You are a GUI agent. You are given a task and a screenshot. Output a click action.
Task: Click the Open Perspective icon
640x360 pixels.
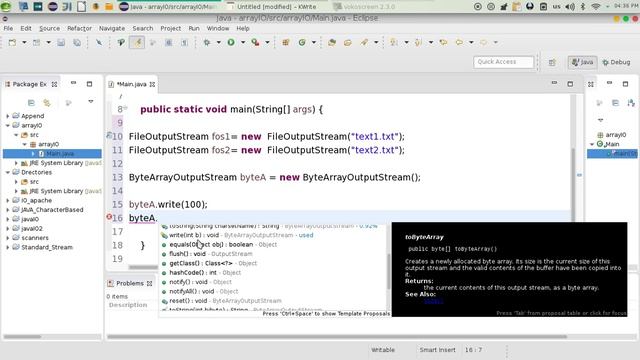552,62
